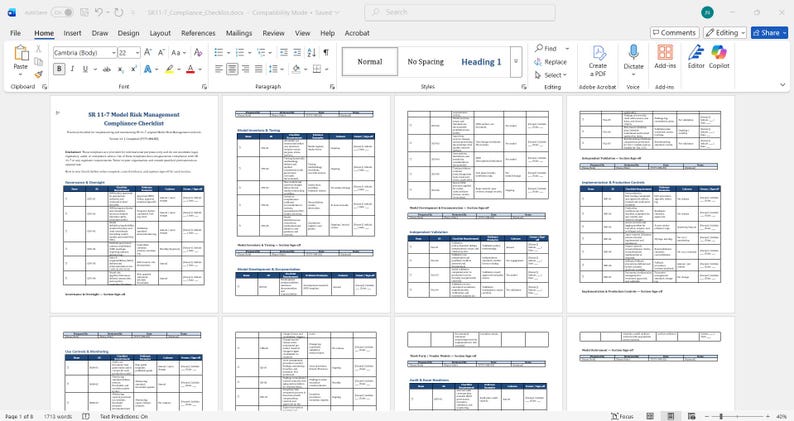The height and width of the screenshot is (421, 794).
Task: Switch to the Insert tab
Action: pos(72,33)
